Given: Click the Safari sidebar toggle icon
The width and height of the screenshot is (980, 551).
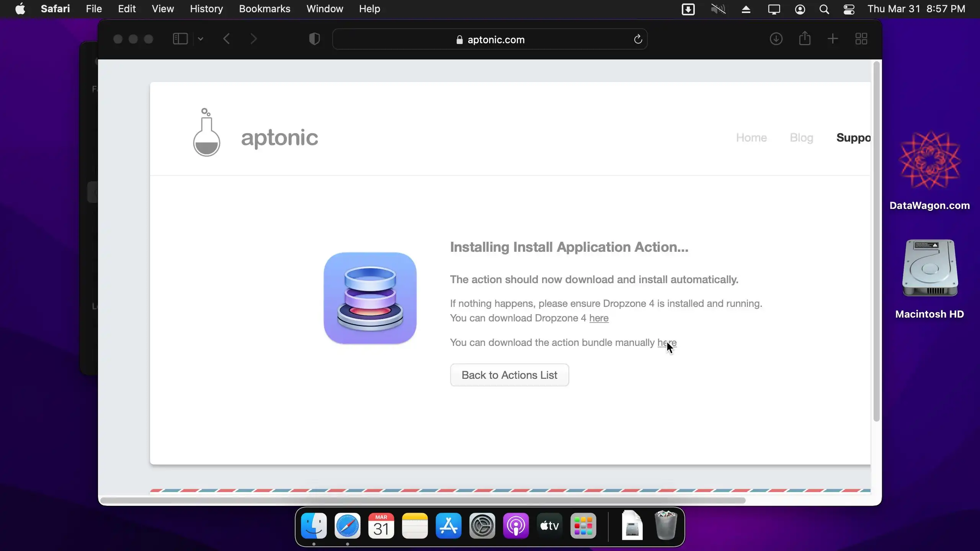Looking at the screenshot, I should coord(180,39).
